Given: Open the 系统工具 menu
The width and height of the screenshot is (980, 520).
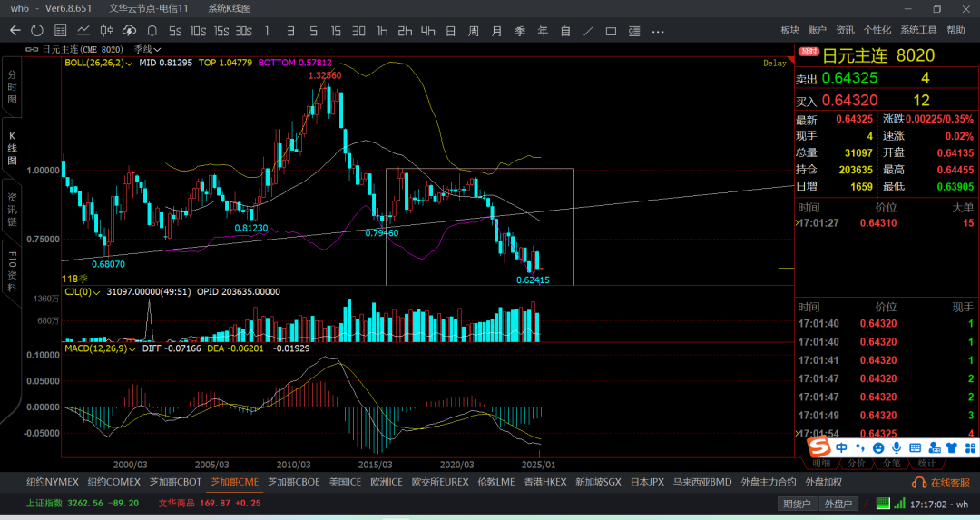Looking at the screenshot, I should coord(918,30).
